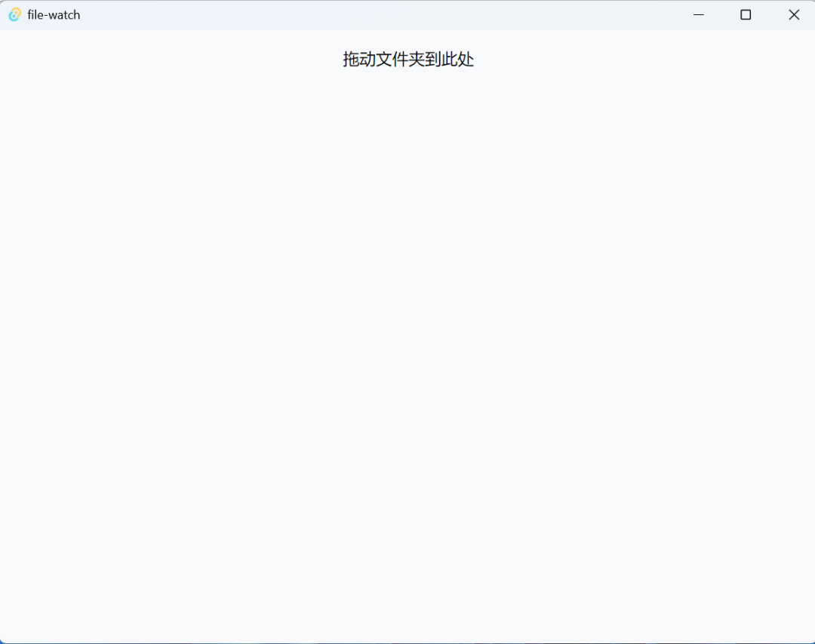Click the file-watch title text
This screenshot has width=815, height=644.
[54, 14]
